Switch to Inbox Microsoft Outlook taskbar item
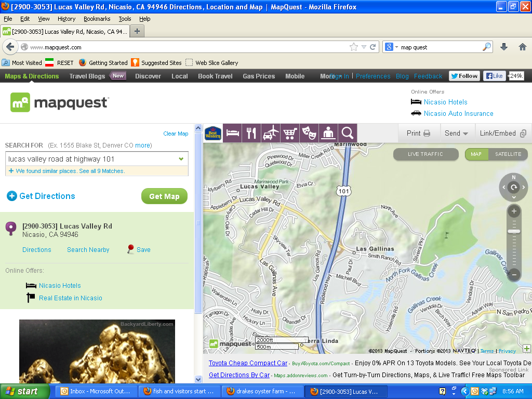Screen dimensions: 532x399 pyautogui.click(x=96, y=391)
